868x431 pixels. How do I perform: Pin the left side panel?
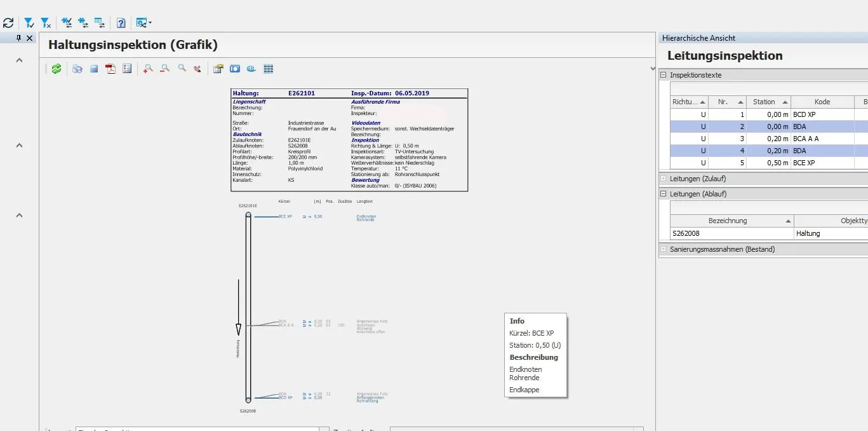click(19, 38)
